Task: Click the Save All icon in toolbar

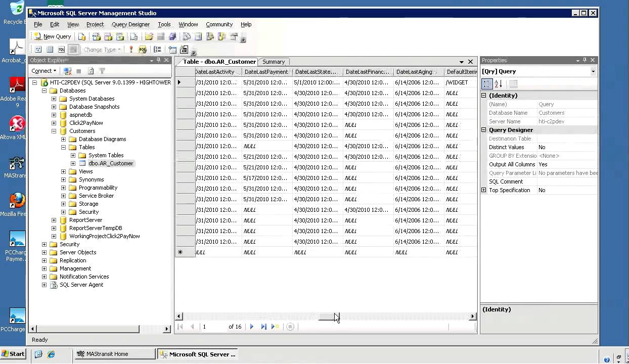Action: pyautogui.click(x=172, y=37)
